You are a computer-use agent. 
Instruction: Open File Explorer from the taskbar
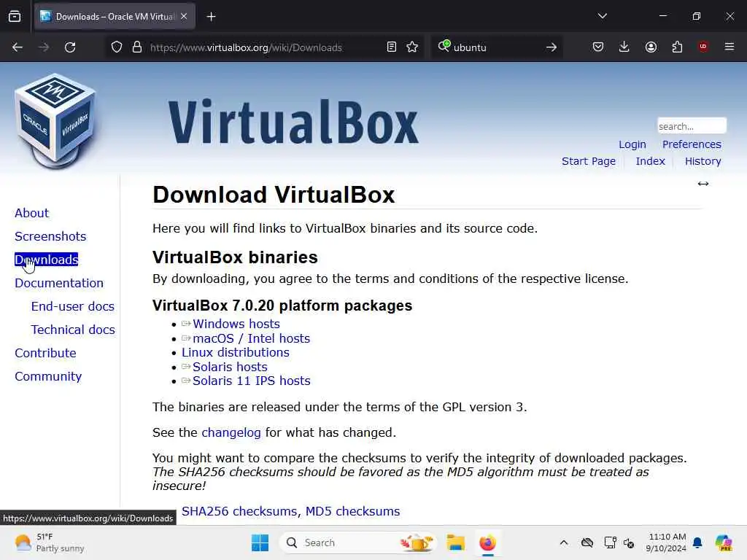coord(455,542)
